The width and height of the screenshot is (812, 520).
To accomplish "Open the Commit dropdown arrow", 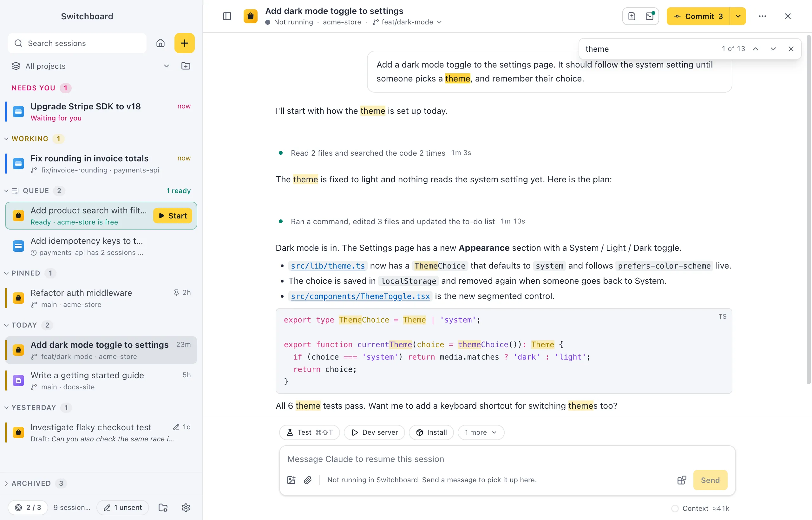I will (738, 16).
